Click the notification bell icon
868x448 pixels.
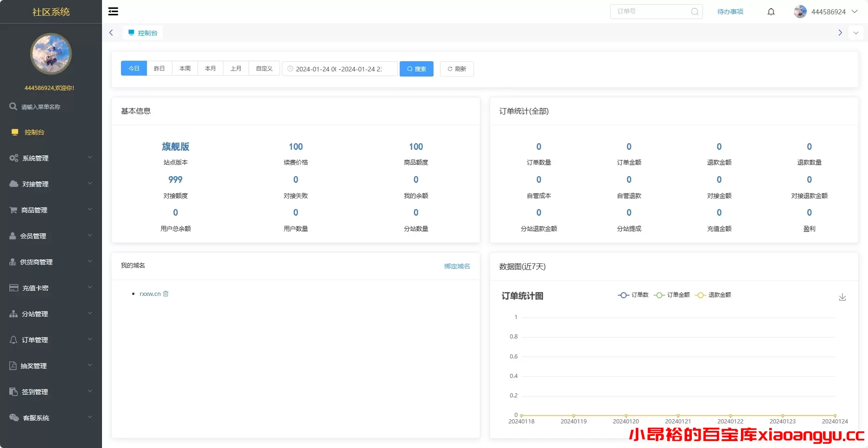[771, 11]
